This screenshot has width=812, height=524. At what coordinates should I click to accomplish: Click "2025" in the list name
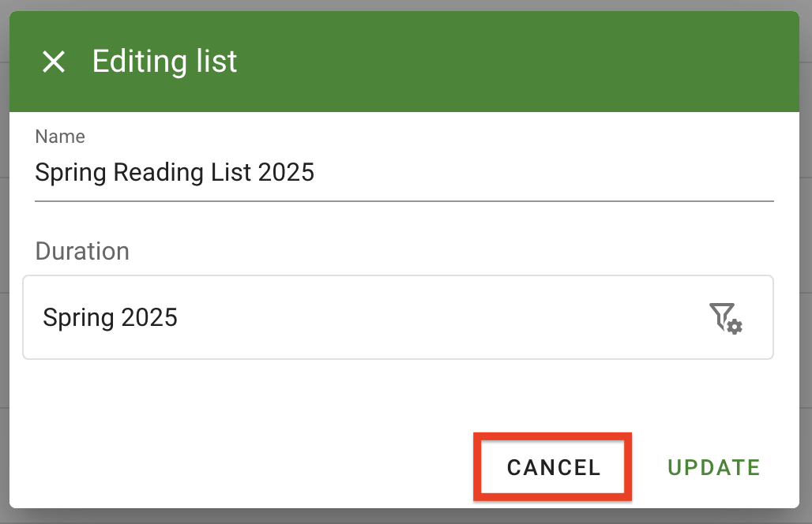coord(286,172)
